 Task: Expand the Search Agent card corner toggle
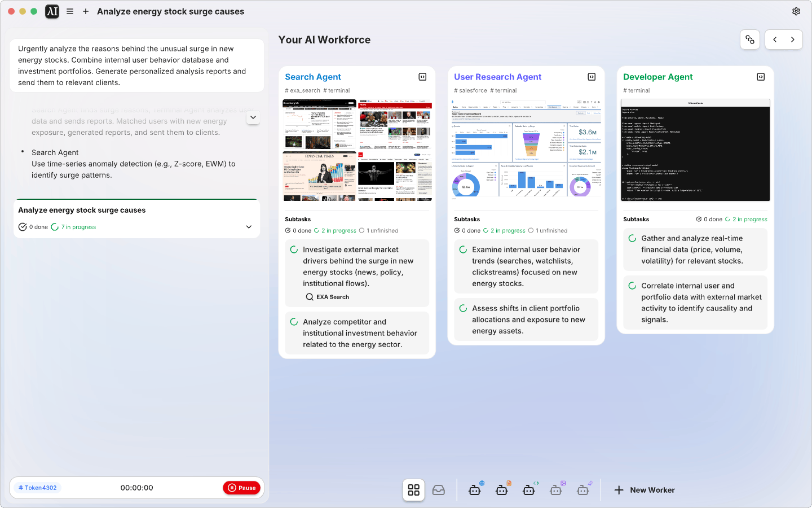[x=422, y=76]
